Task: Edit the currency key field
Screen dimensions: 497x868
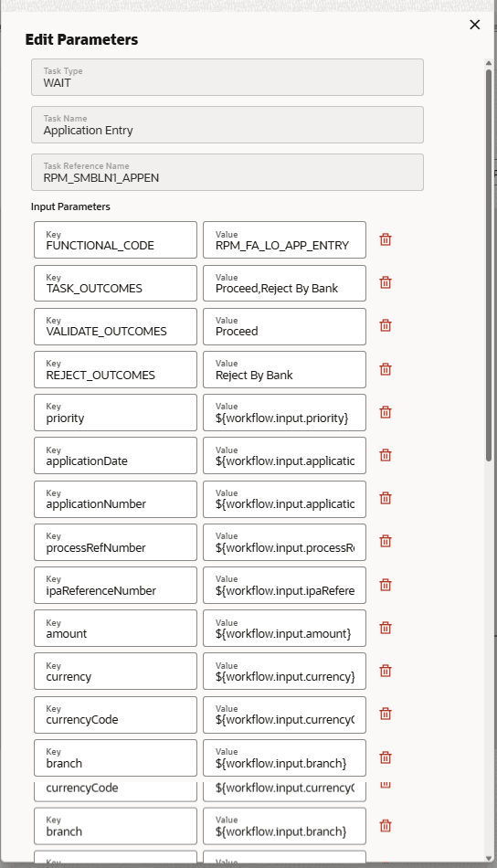Action: tap(115, 672)
